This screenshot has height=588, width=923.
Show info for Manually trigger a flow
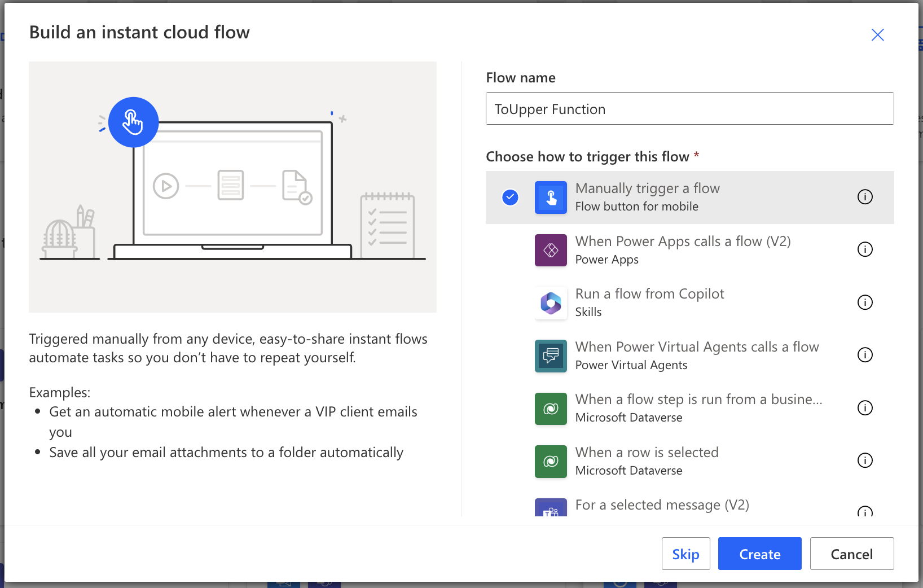coord(865,197)
